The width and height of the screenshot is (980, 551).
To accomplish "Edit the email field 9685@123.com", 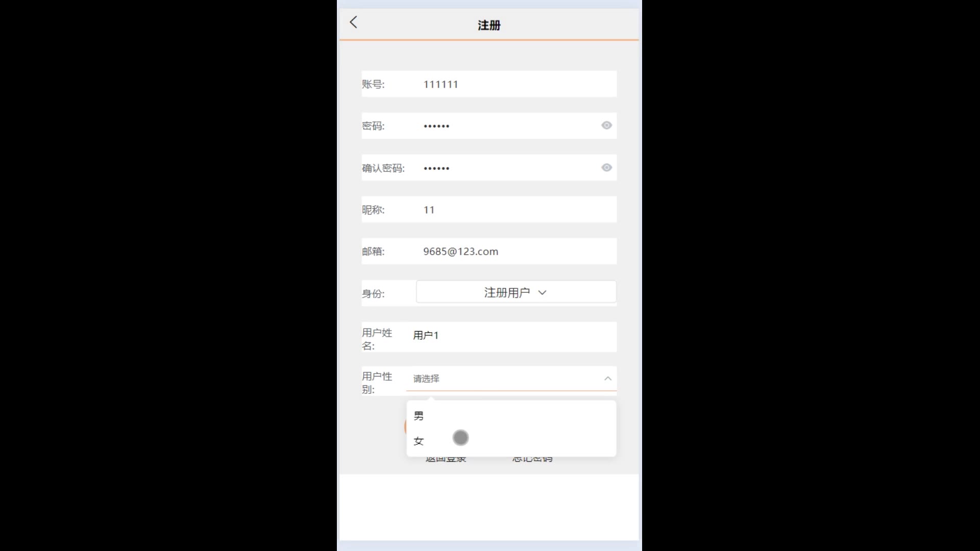I will click(x=518, y=252).
